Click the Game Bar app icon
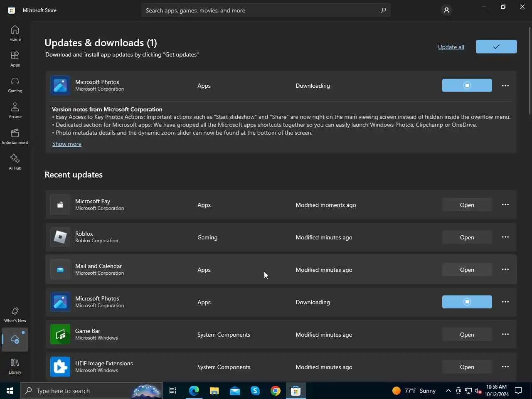532x399 pixels. click(x=60, y=335)
